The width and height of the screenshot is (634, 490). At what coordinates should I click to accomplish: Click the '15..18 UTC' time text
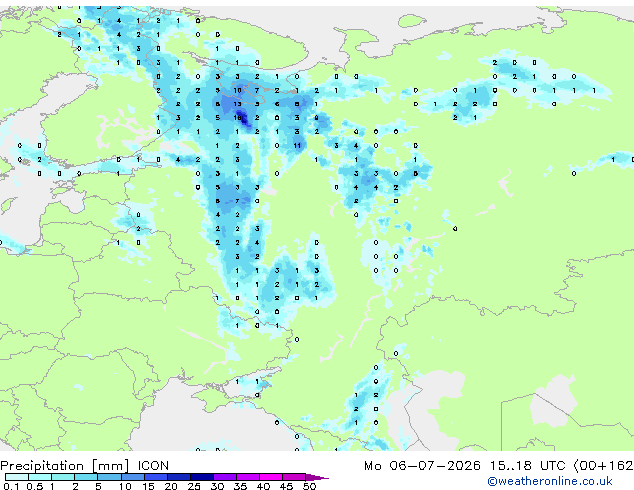[528, 466]
